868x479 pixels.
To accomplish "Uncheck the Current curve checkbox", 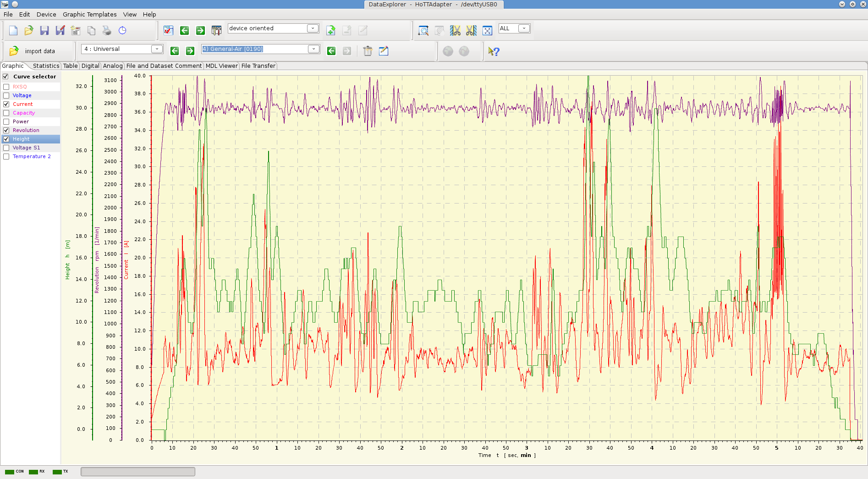I will [6, 104].
